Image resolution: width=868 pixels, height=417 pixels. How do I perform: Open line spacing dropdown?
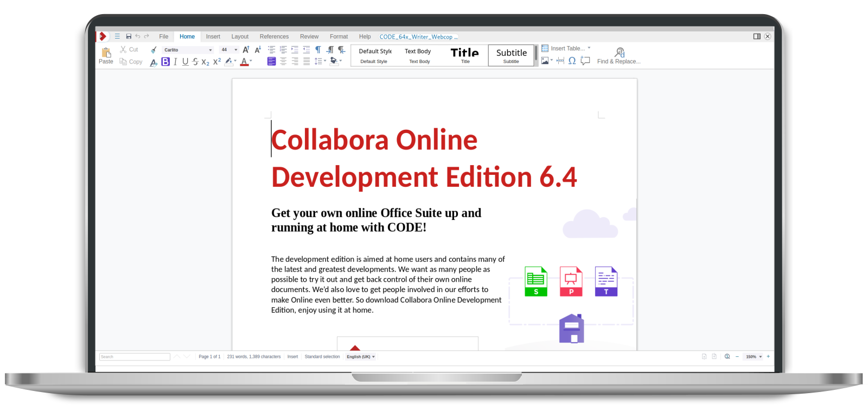click(x=321, y=61)
